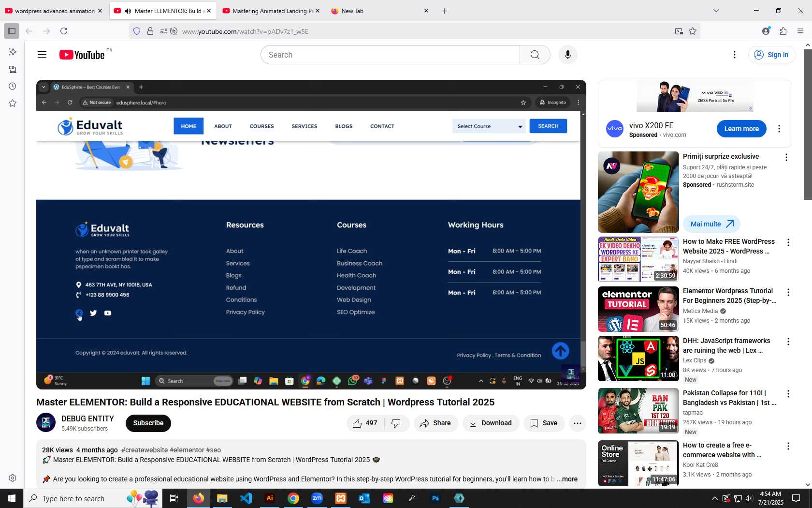
Task: Click Mai multe ad button
Action: 711,224
